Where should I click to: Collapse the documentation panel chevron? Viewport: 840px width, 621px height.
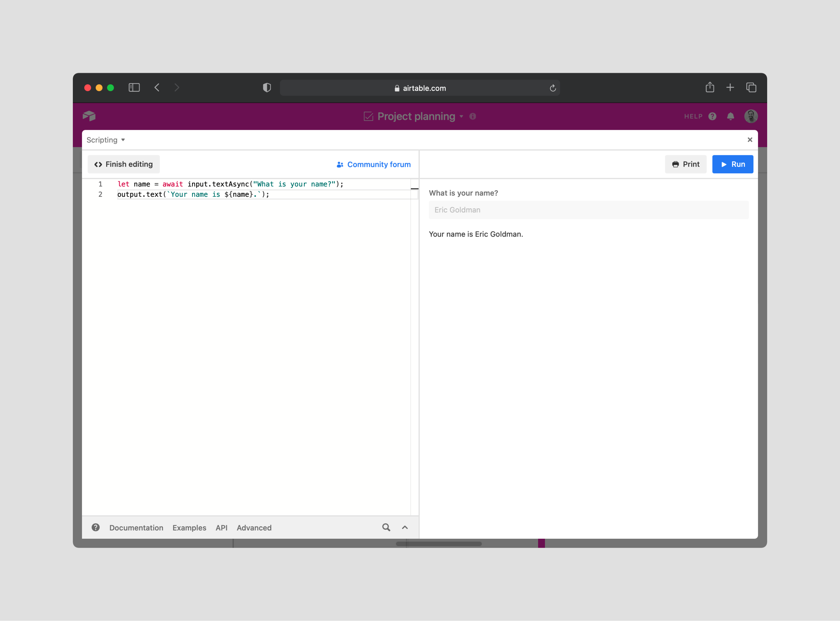pyautogui.click(x=405, y=527)
